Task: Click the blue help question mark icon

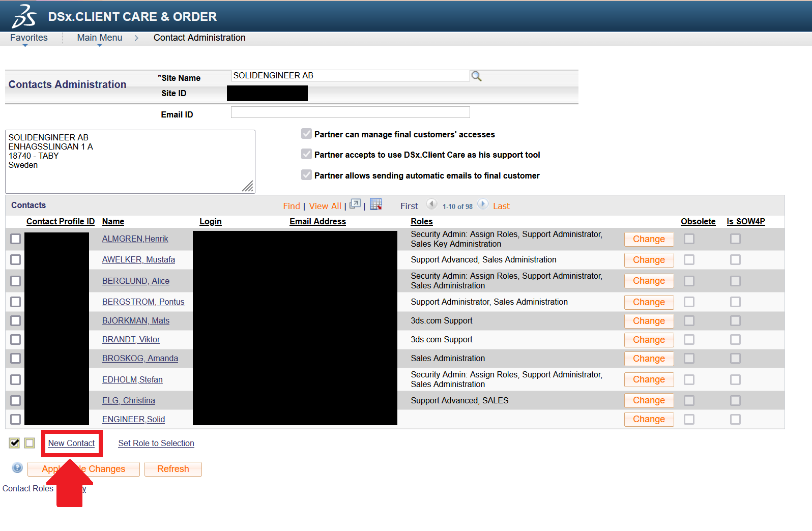Action: coord(17,468)
